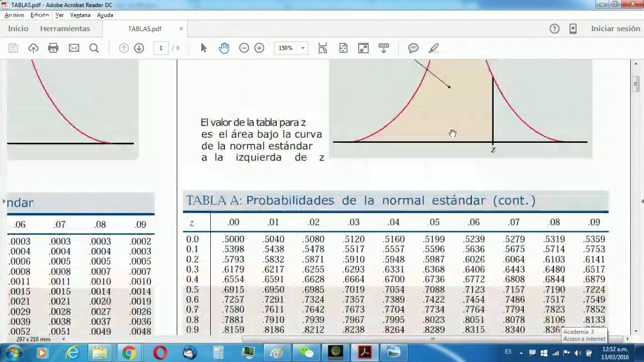Image resolution: width=644 pixels, height=362 pixels.
Task: Activate the Hand pan tool
Action: pyautogui.click(x=224, y=48)
